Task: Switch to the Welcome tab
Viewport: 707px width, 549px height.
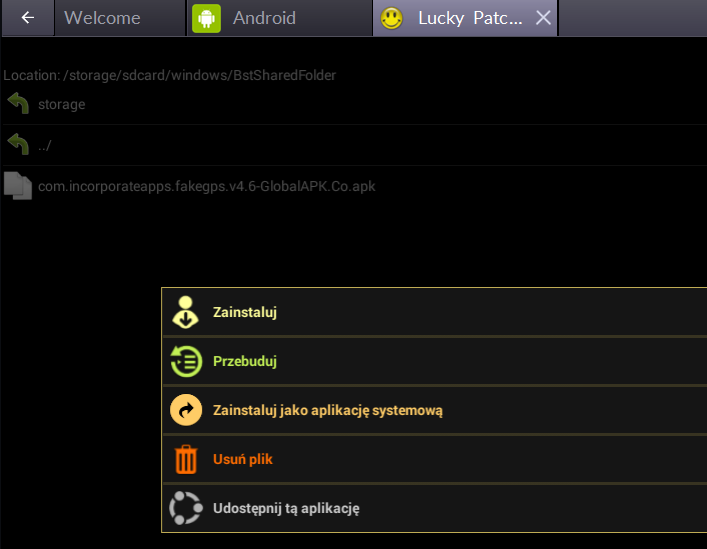Action: [x=120, y=18]
